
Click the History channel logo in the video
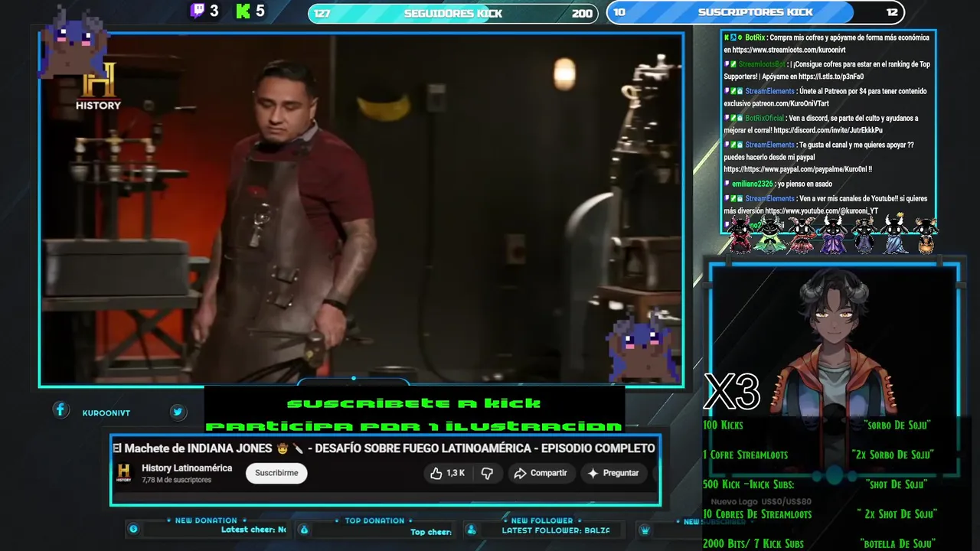(x=98, y=86)
